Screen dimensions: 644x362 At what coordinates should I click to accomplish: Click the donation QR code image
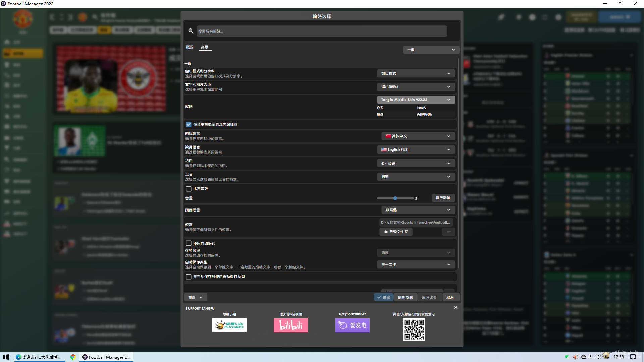pos(414,329)
